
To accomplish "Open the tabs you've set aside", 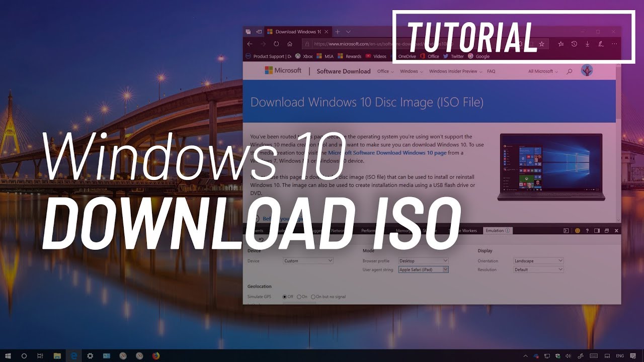I will click(248, 32).
